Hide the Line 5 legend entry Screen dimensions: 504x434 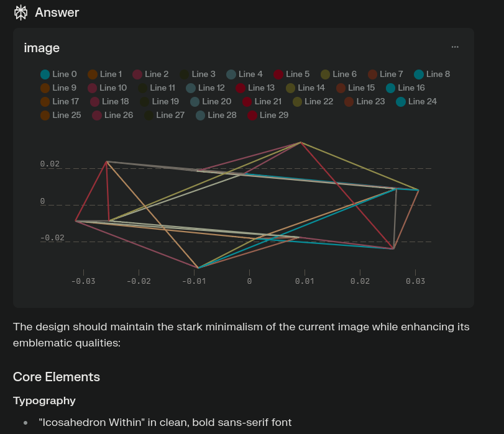pos(291,75)
